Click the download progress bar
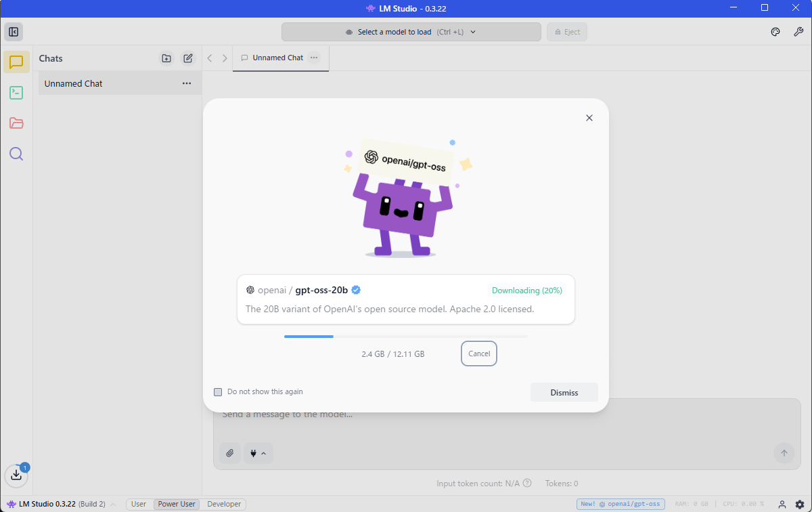Image resolution: width=812 pixels, height=512 pixels. coord(406,336)
